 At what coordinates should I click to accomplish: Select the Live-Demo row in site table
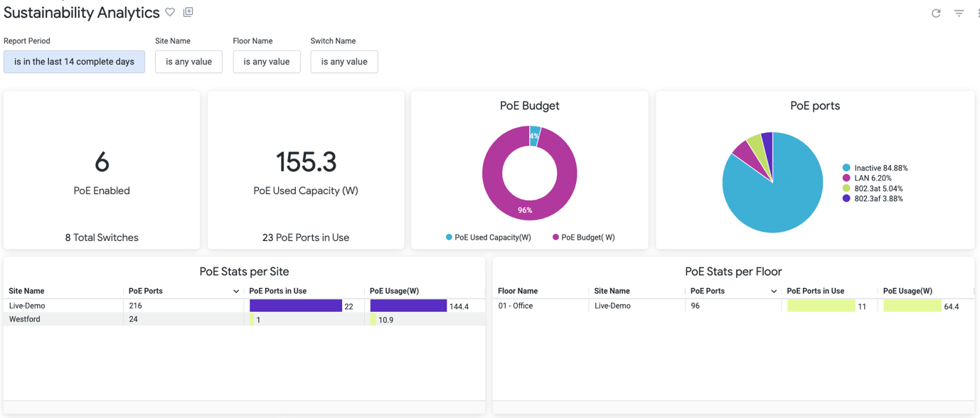[27, 306]
